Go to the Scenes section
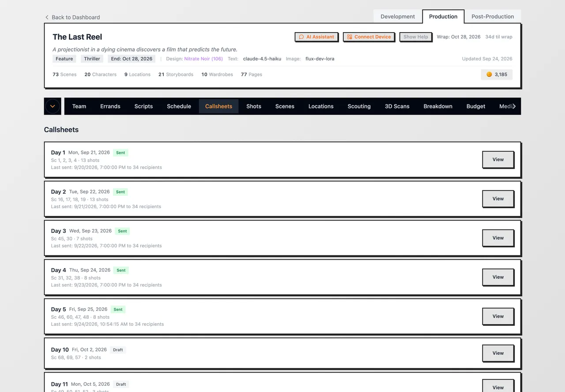This screenshot has width=565, height=392. point(285,106)
